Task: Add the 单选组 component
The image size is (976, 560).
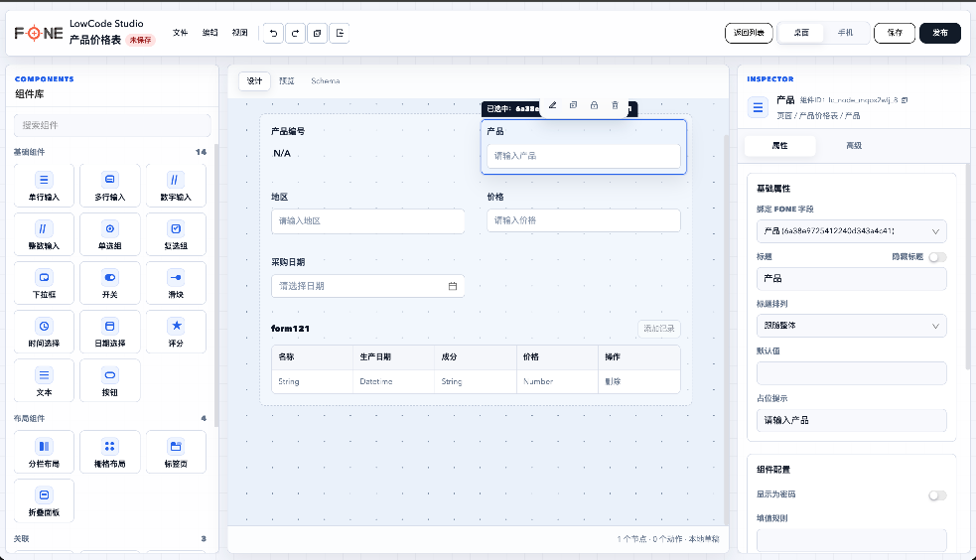Action: click(110, 234)
